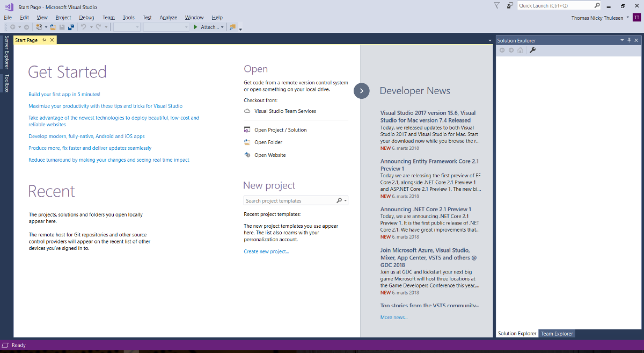Open the account name dropdown arrow
Viewport: 644px width, 353px height.
click(x=628, y=18)
